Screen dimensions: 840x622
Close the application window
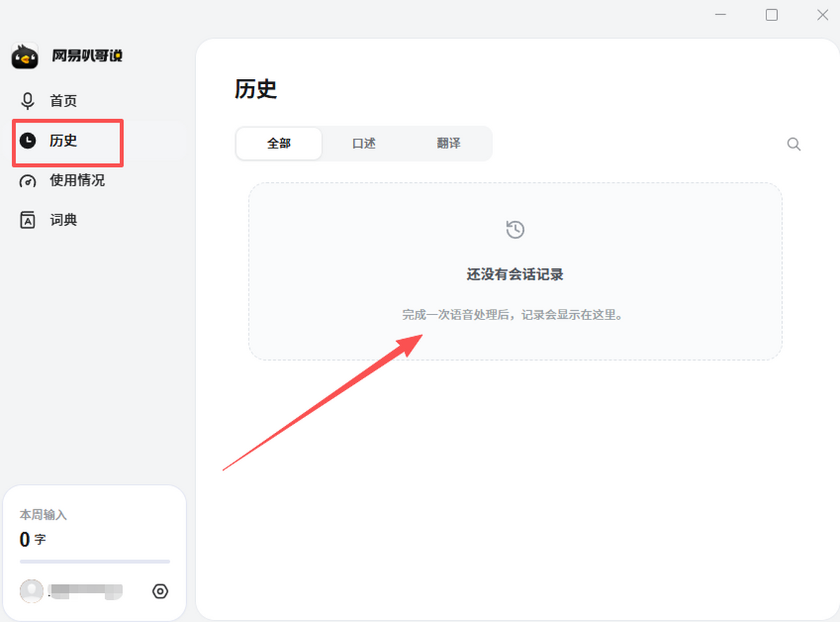coord(822,15)
